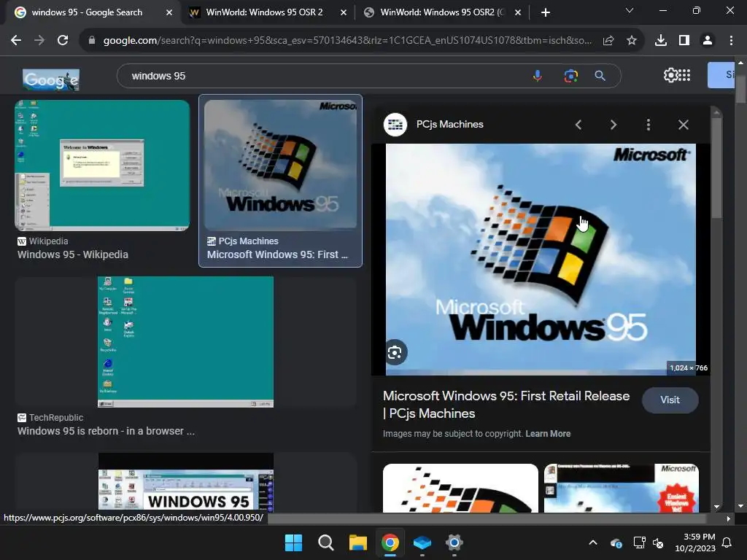Open the tab search chevron

[630, 10]
